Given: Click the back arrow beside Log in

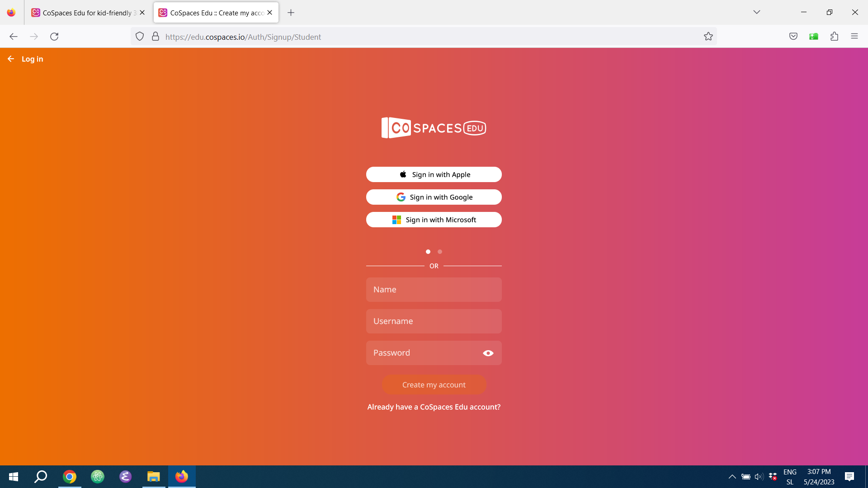Looking at the screenshot, I should pos(11,59).
